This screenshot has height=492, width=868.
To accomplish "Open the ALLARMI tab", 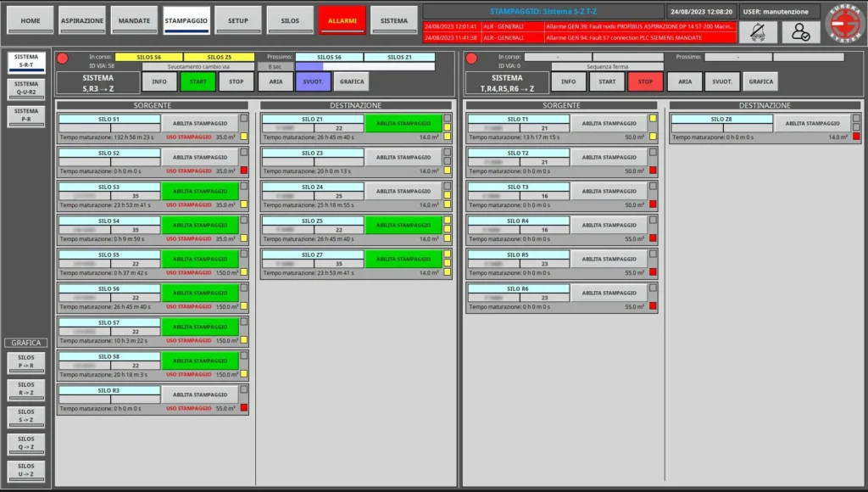I will (x=342, y=20).
